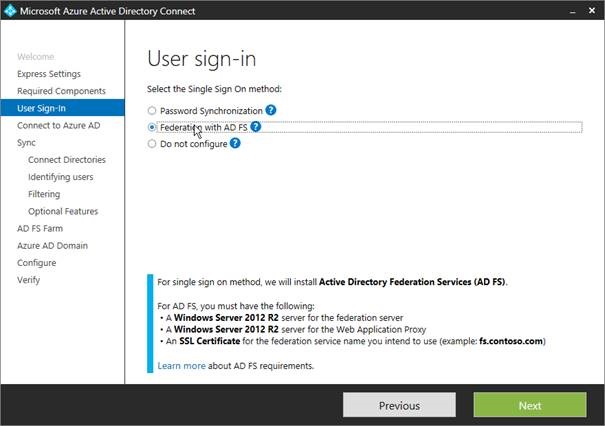The width and height of the screenshot is (605, 426).
Task: Click the fs.contoso.com example text
Action: (511, 341)
